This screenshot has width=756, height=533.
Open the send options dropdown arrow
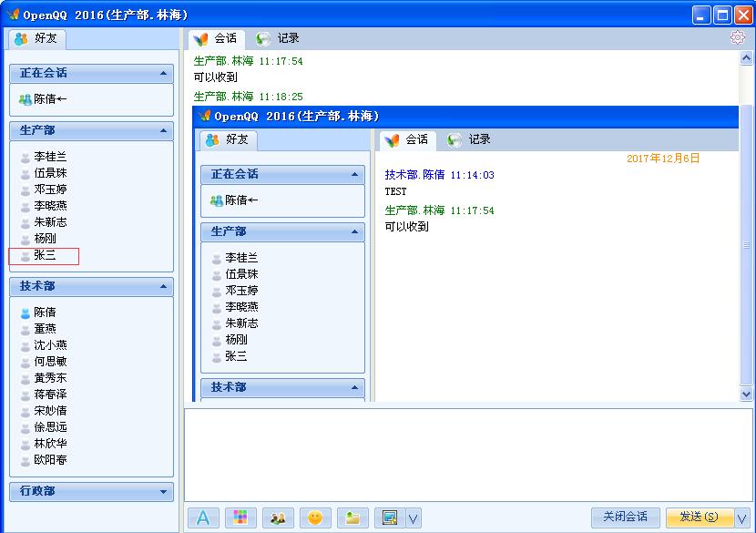click(742, 518)
